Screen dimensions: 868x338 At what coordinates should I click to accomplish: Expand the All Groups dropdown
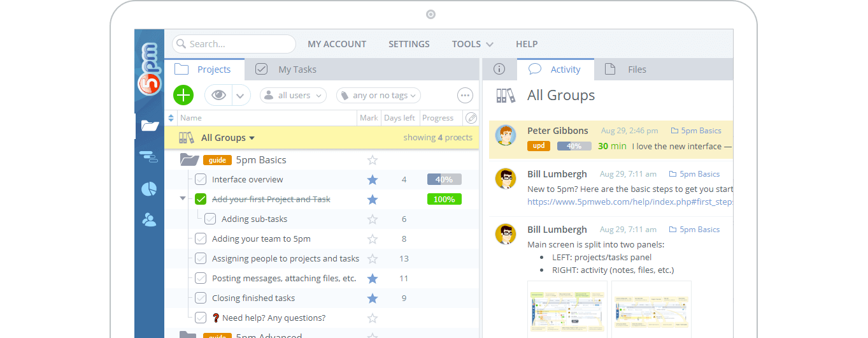click(227, 138)
